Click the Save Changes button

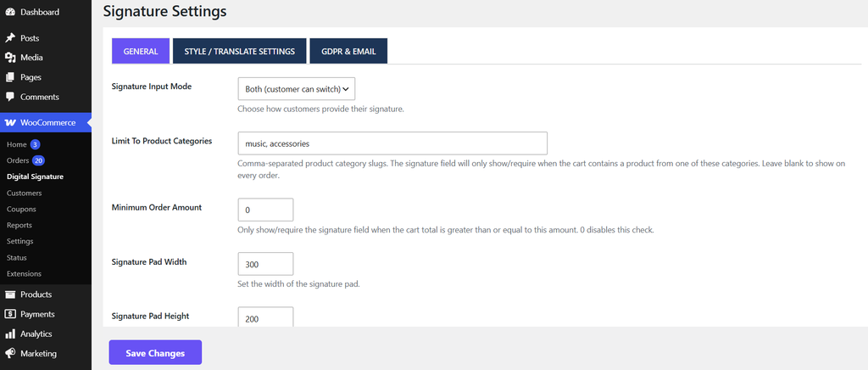click(x=155, y=353)
